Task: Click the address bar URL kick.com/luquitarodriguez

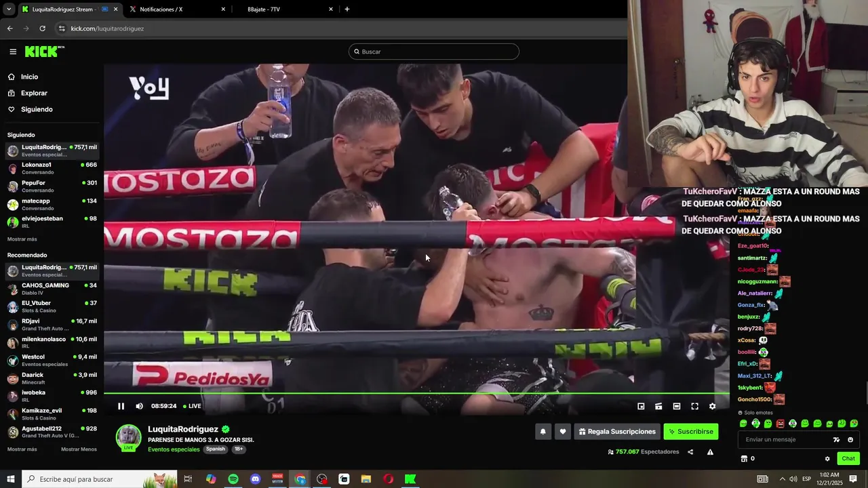Action: point(107,28)
